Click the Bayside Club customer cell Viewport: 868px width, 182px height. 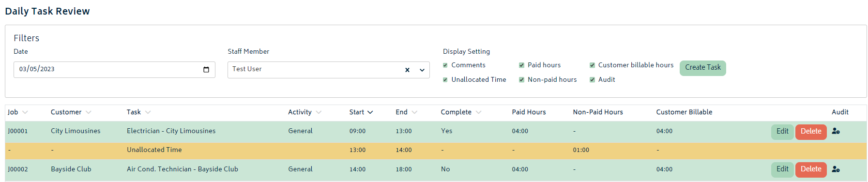click(71, 169)
